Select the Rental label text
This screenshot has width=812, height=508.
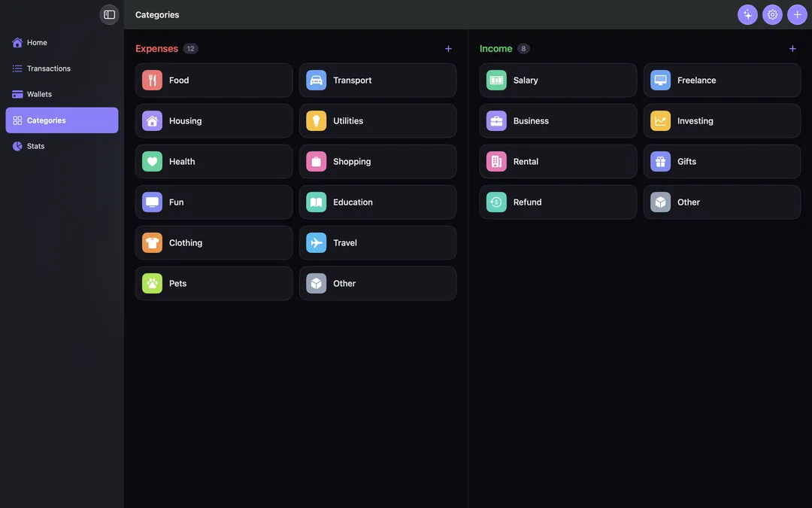(x=526, y=161)
